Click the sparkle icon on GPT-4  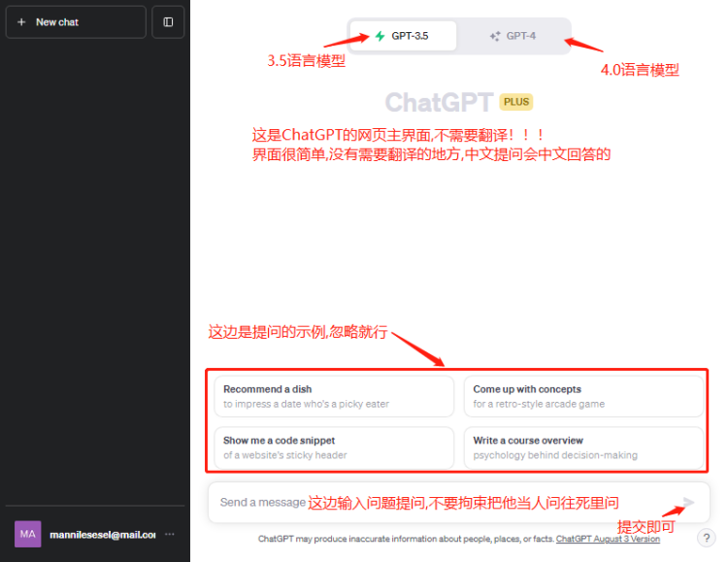495,36
